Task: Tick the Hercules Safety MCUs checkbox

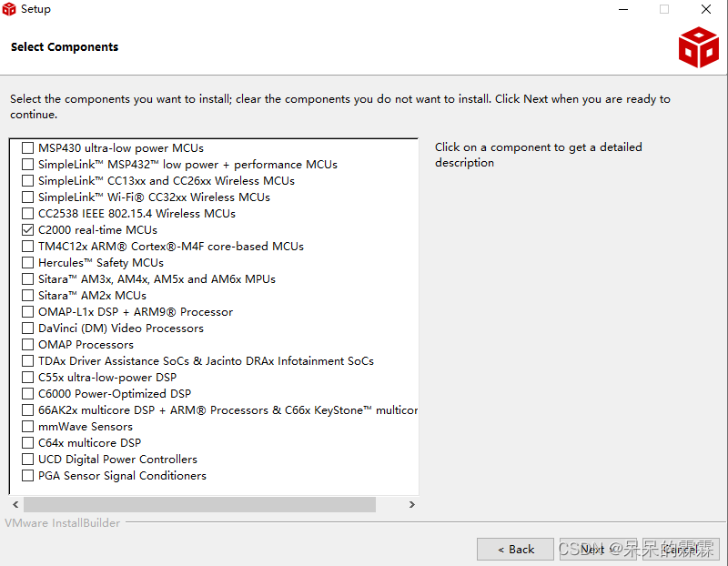Action: 28,263
